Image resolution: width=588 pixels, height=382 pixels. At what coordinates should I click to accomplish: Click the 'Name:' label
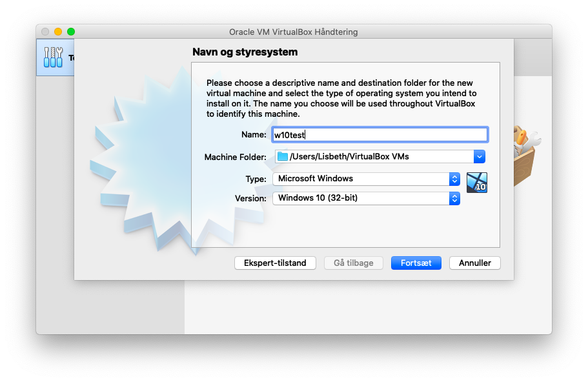tap(254, 135)
